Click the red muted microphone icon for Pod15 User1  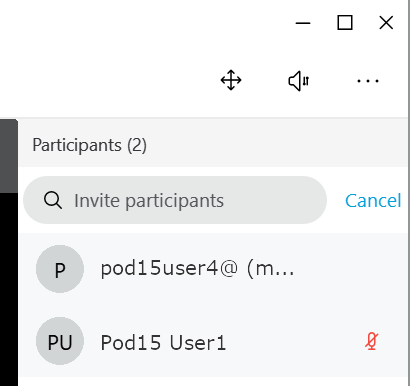pos(371,341)
